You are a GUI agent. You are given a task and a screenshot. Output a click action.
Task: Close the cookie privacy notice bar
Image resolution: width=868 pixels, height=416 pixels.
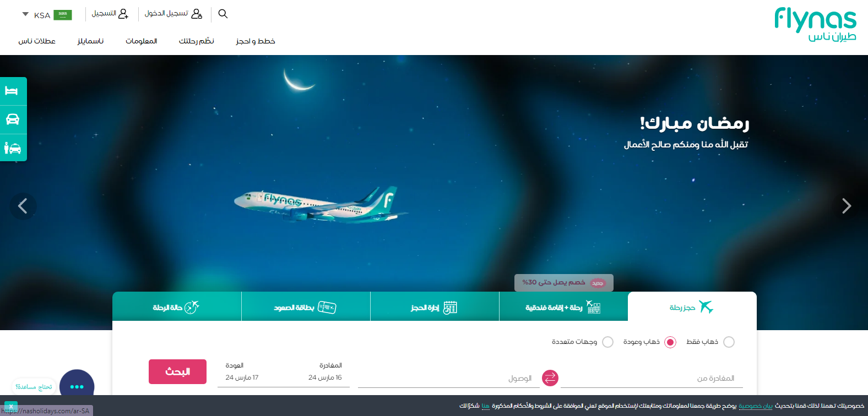tap(10, 407)
